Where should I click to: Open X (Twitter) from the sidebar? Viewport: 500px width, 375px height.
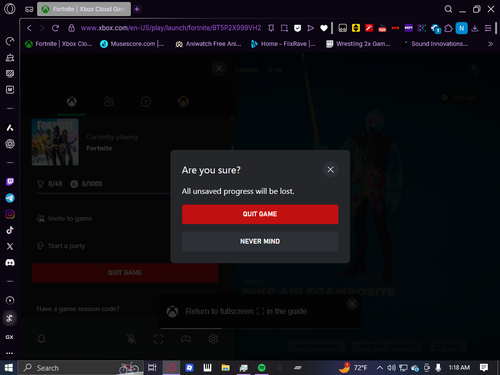pyautogui.click(x=10, y=246)
